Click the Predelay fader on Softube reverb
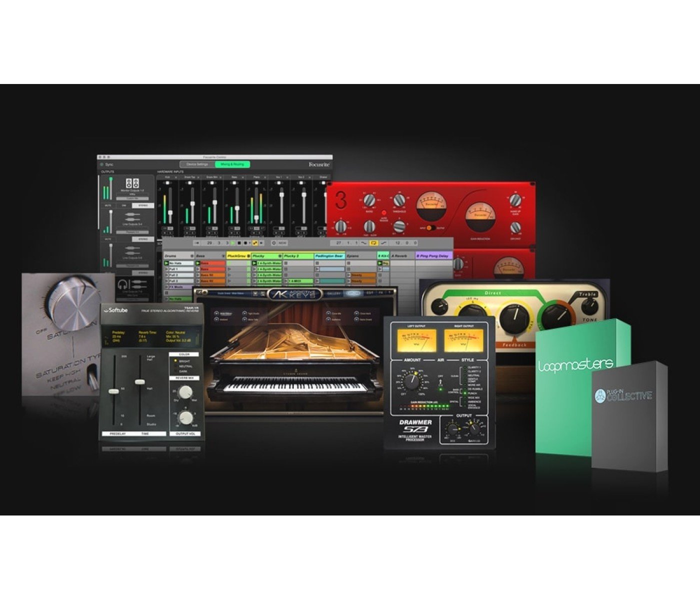Viewport: 700px width, 600px height. coord(113,391)
